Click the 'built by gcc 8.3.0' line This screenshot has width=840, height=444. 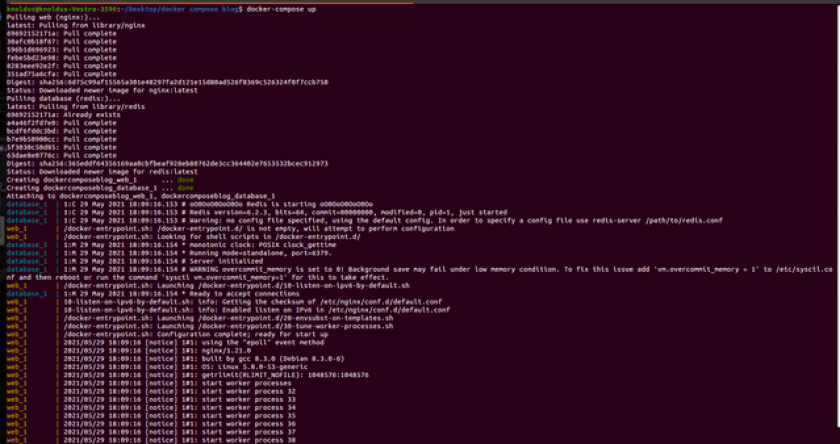[175, 359]
